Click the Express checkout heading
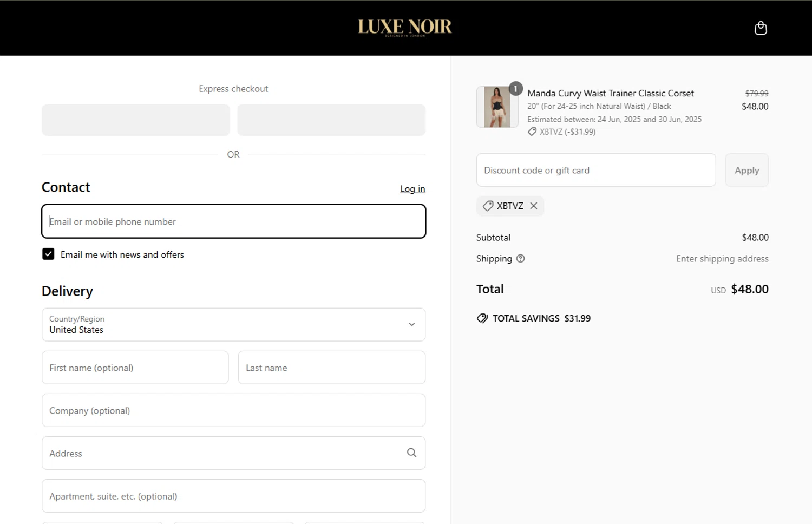The height and width of the screenshot is (524, 812). tap(233, 89)
